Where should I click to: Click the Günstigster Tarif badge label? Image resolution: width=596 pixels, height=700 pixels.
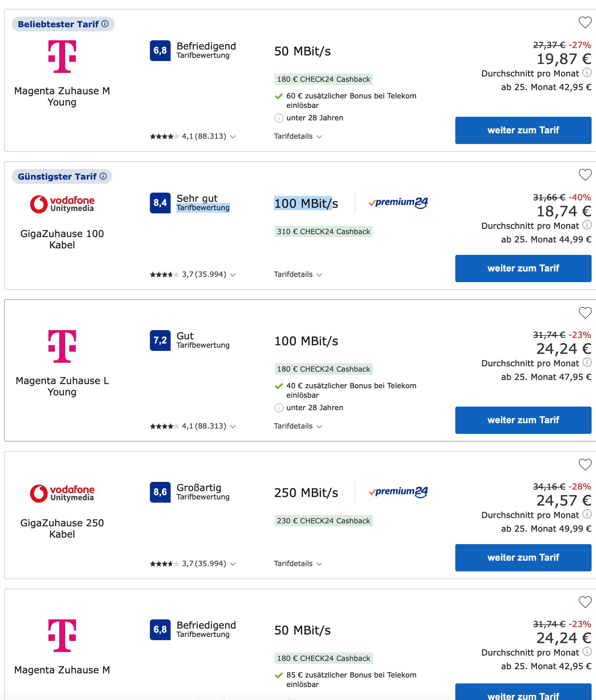(x=57, y=176)
